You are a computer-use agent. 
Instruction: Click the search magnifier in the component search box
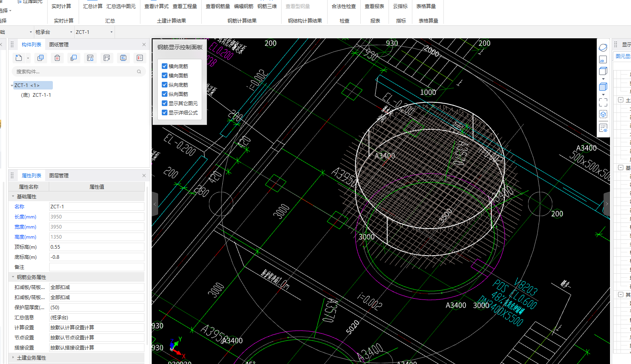coord(139,72)
